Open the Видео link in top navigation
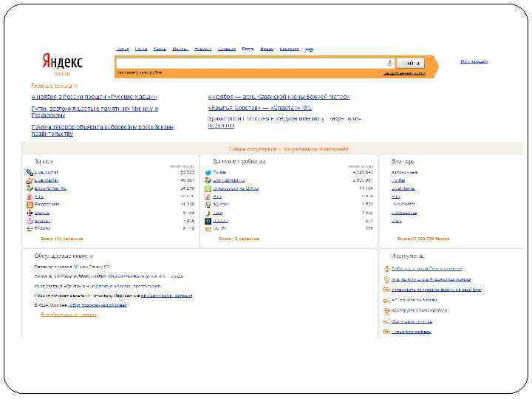The height and width of the screenshot is (399, 532). [x=267, y=50]
